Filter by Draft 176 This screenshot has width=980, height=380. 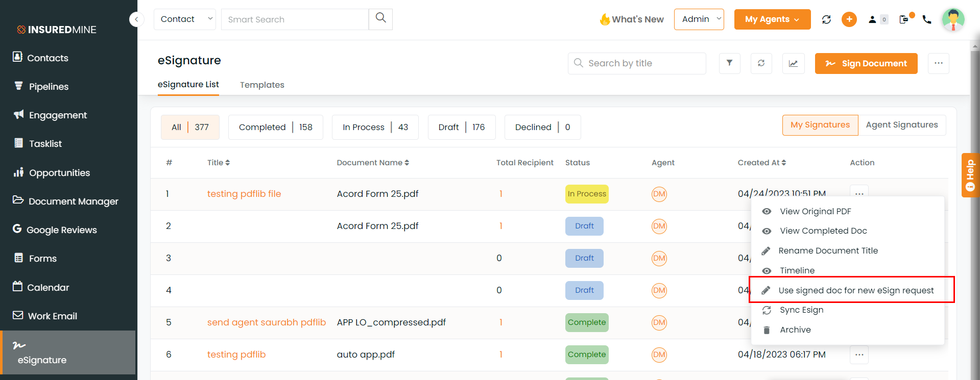462,127
